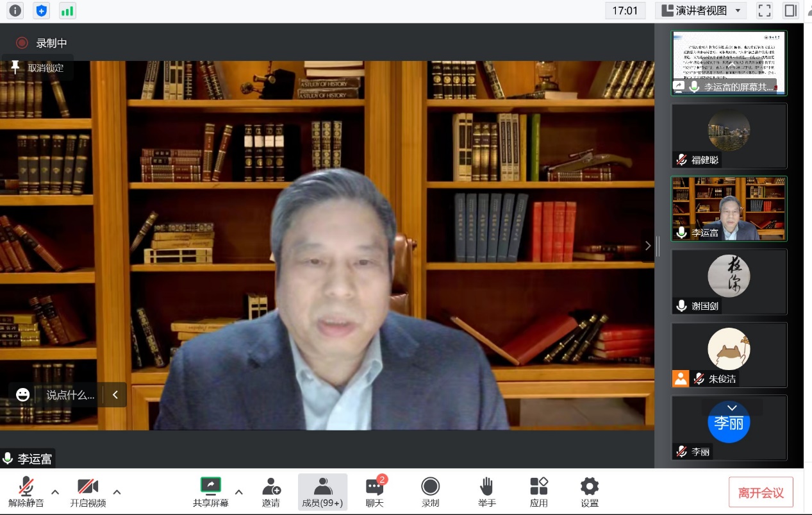Toggle 录制 recording button
This screenshot has width=812, height=515.
click(431, 492)
